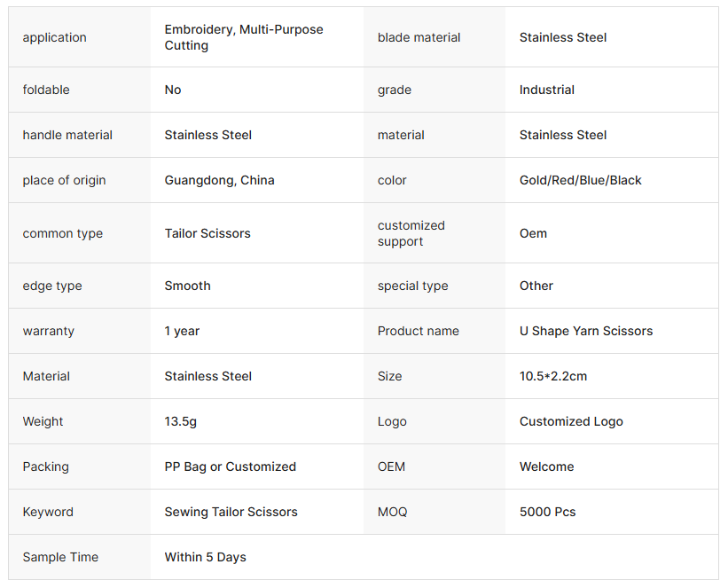The height and width of the screenshot is (588, 728).
Task: Select the '1 year' warranty value
Action: (182, 331)
